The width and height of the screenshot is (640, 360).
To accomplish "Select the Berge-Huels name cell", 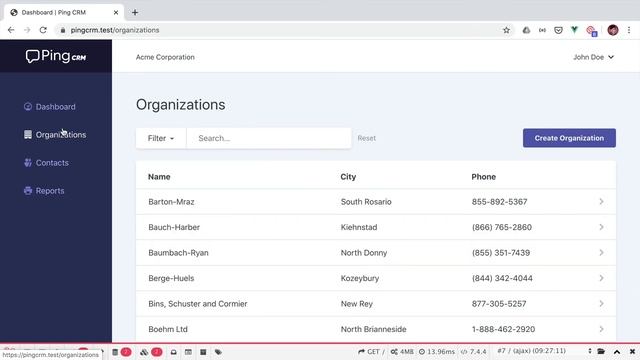I will (x=171, y=278).
